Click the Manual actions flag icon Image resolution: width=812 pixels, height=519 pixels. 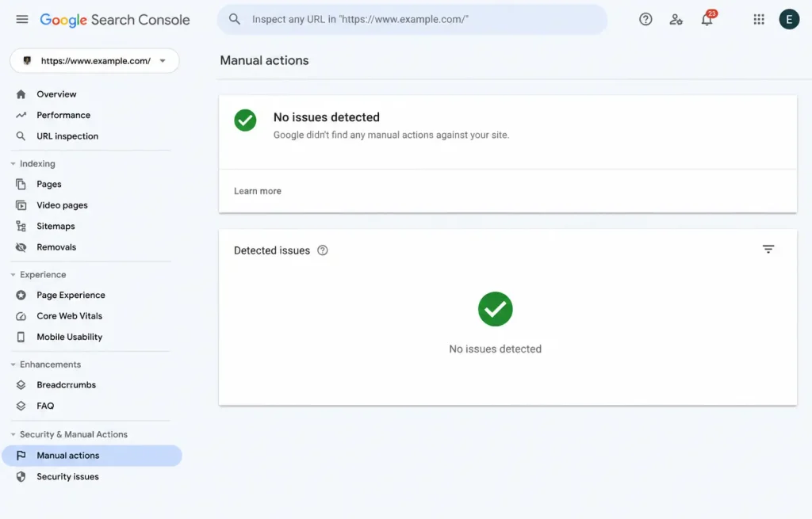(x=21, y=456)
